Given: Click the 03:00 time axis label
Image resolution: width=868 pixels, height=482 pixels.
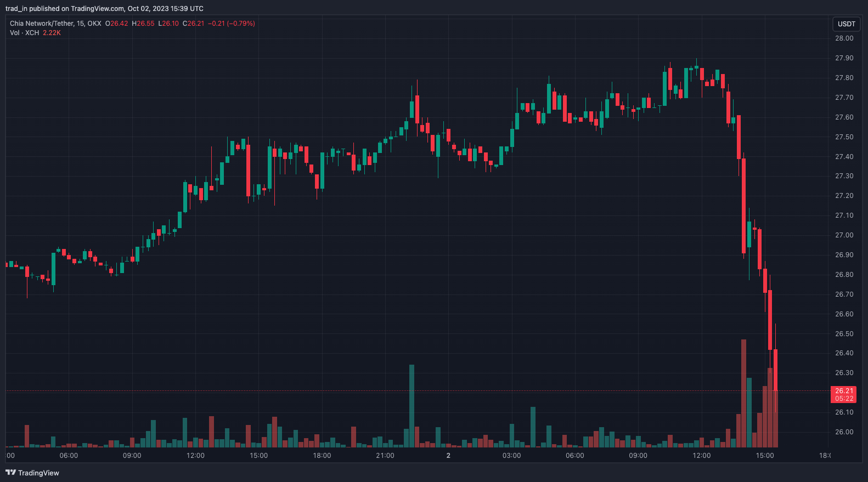Looking at the screenshot, I should [x=511, y=456].
